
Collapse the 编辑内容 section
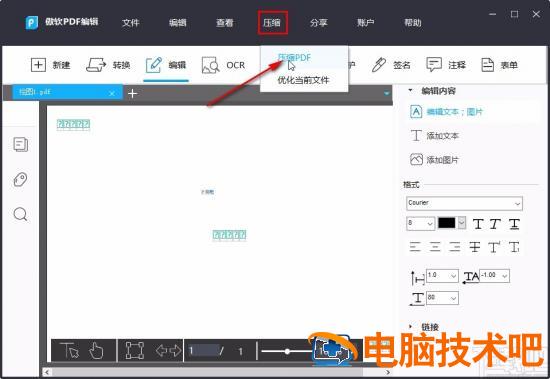(x=411, y=91)
